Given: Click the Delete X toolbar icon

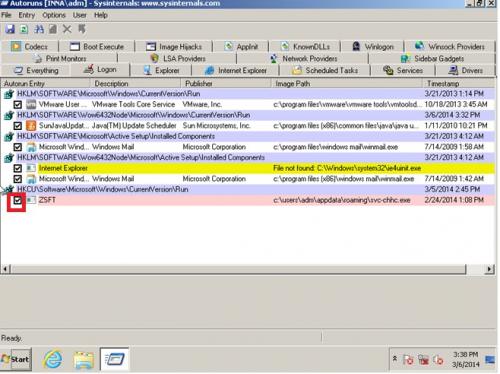Looking at the screenshot, I should [x=67, y=29].
